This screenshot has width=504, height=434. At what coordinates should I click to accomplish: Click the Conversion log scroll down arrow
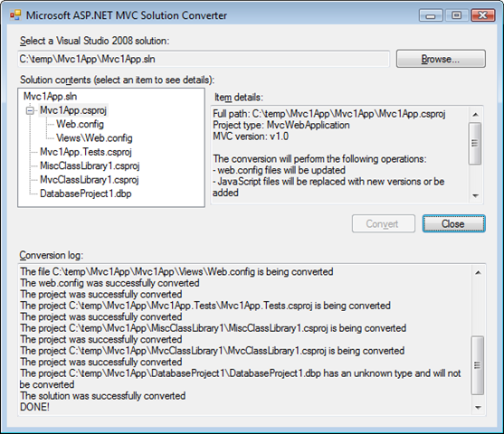click(x=478, y=408)
